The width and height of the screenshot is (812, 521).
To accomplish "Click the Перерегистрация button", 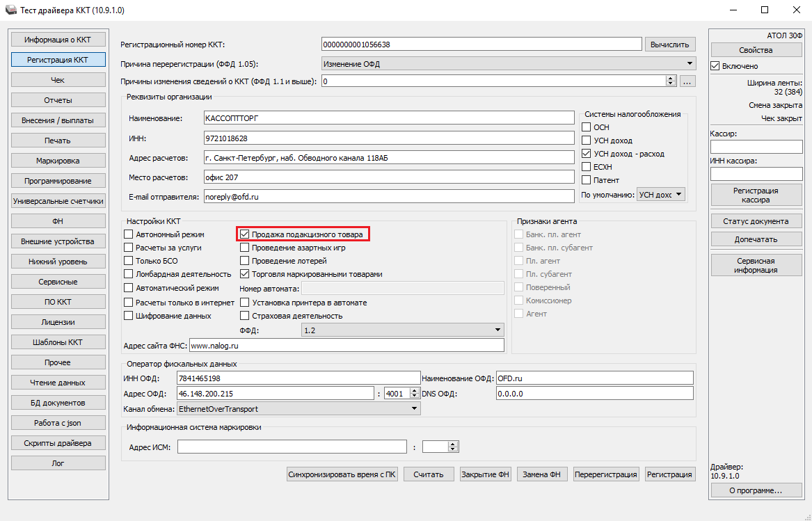I will pos(605,474).
